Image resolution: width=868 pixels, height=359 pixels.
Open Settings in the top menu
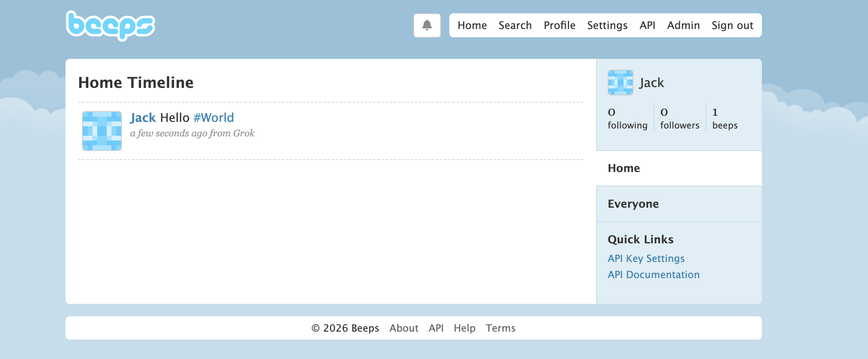click(x=607, y=25)
